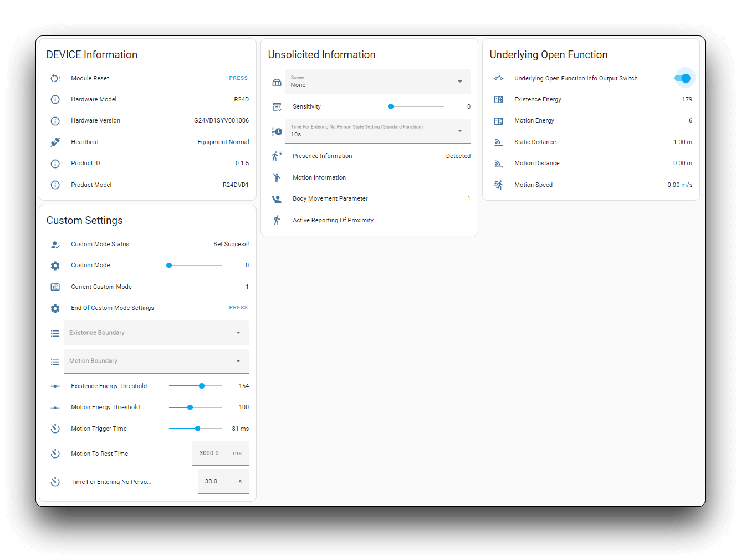
Task: Click the Existence Energy Threshold slider handle
Action: 202,386
